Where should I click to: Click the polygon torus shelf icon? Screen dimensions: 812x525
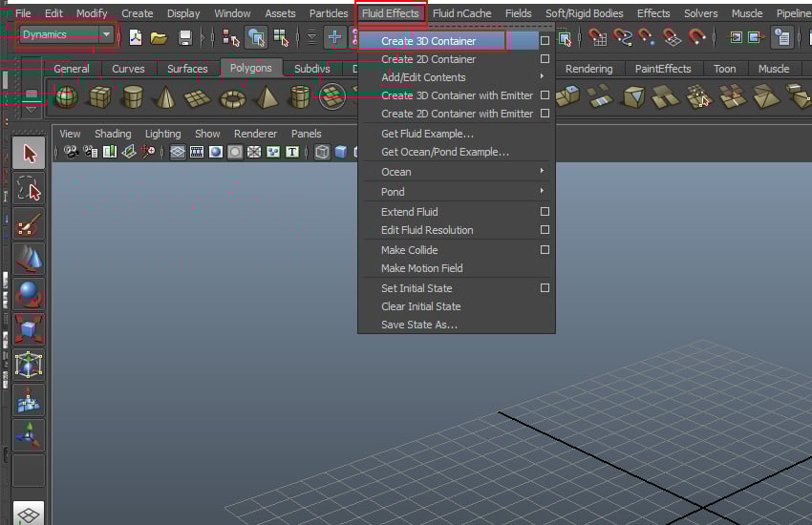pyautogui.click(x=232, y=96)
